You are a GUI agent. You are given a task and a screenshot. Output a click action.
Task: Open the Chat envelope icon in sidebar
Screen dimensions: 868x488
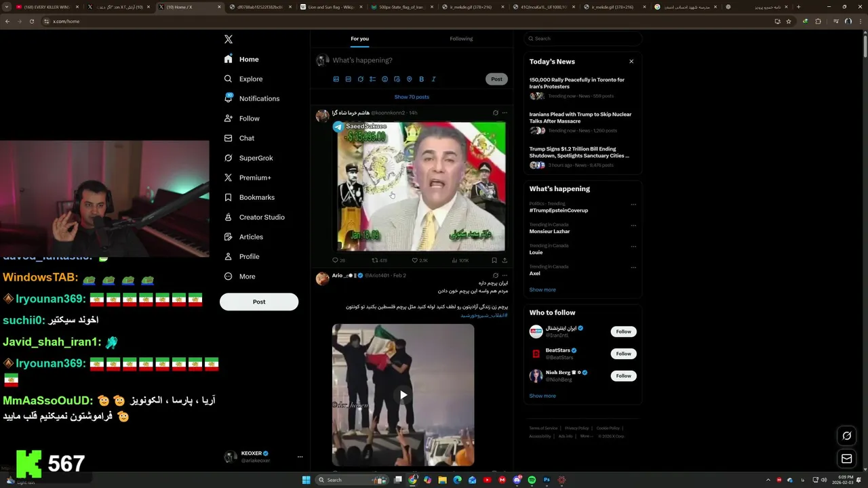pyautogui.click(x=228, y=138)
